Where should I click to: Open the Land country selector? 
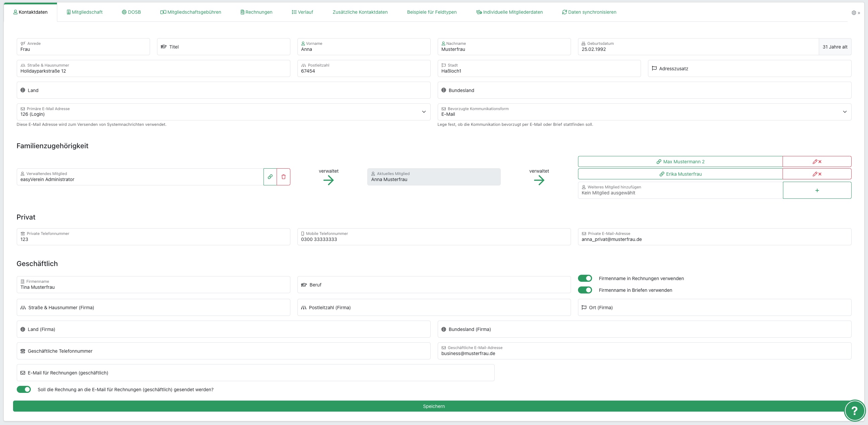click(x=223, y=90)
